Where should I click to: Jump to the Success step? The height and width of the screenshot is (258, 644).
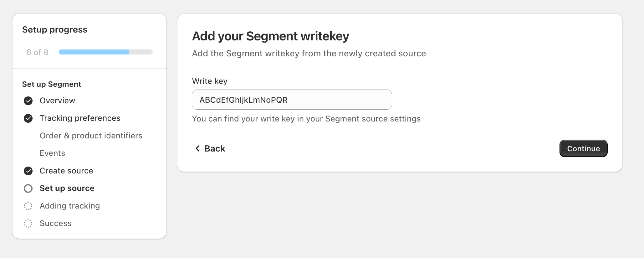(x=55, y=223)
